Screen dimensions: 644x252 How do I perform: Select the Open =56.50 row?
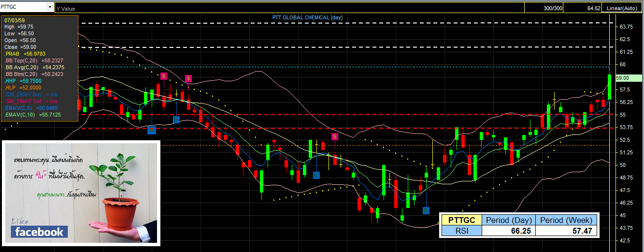click(19, 40)
